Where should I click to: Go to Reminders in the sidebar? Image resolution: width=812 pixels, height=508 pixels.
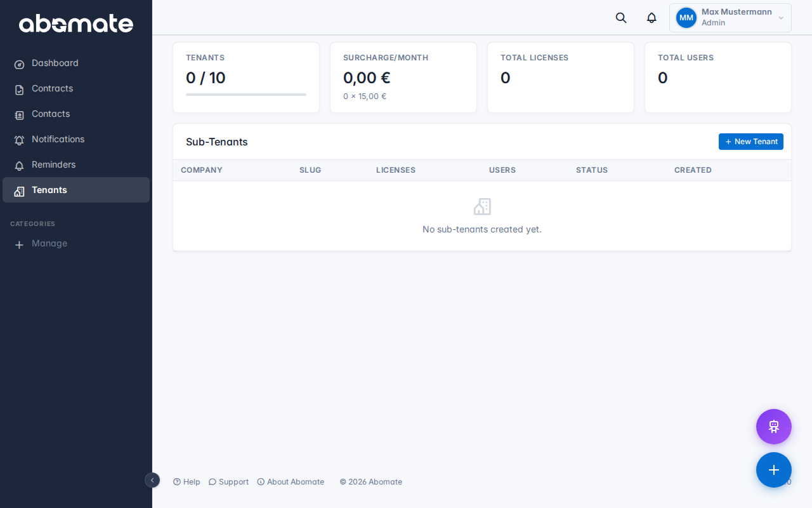pos(53,165)
